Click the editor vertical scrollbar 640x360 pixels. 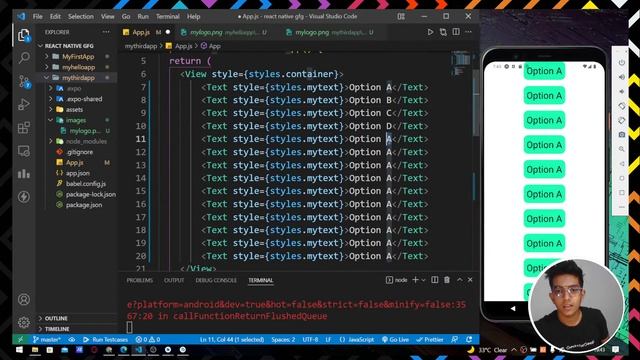pos(476,102)
